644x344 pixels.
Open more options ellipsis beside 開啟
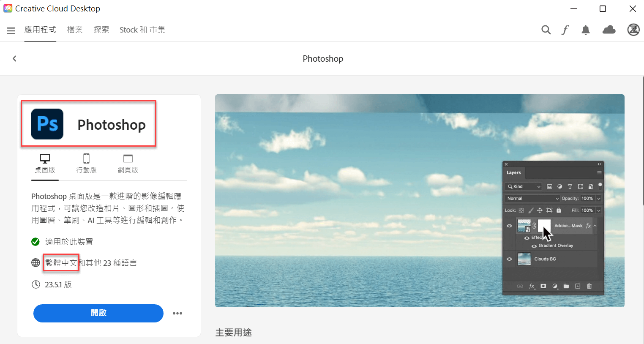click(x=177, y=313)
